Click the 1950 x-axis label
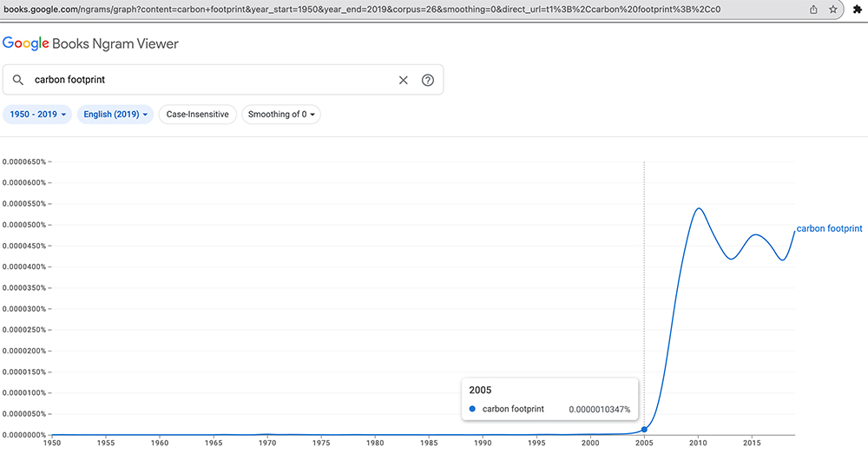 52,443
